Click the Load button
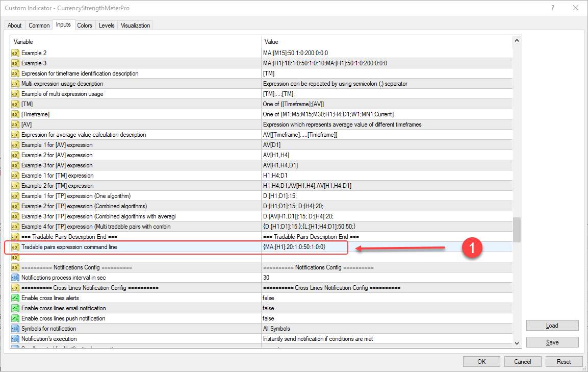Screen dimensions: 588x372 (x=552, y=326)
